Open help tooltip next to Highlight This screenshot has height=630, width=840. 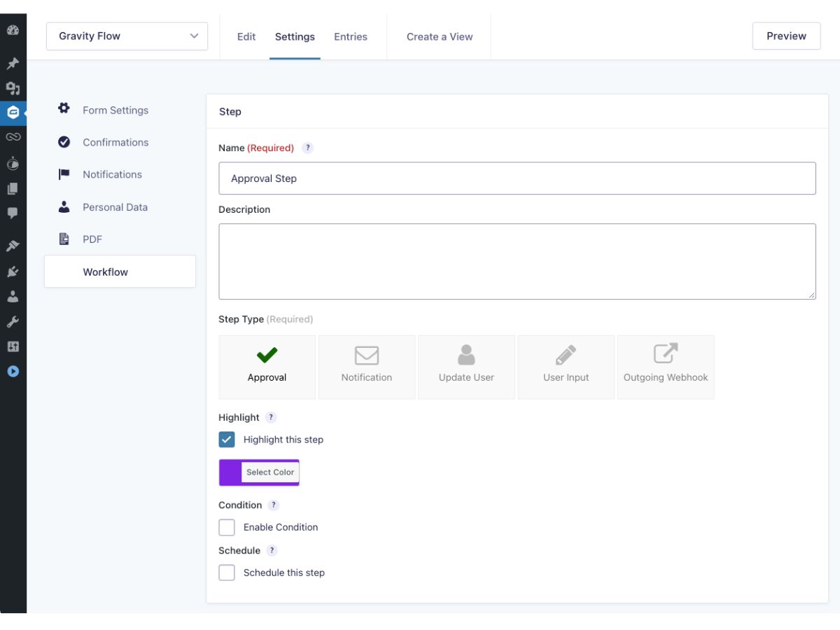point(271,417)
